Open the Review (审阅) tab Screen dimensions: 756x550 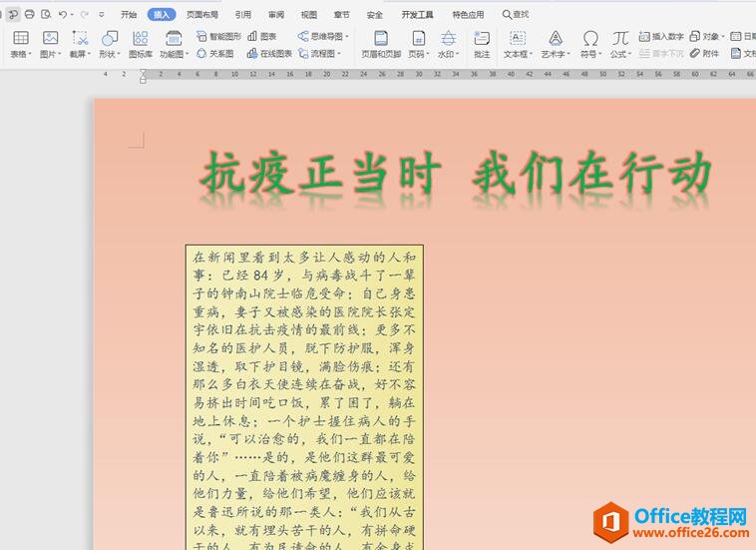coord(276,14)
